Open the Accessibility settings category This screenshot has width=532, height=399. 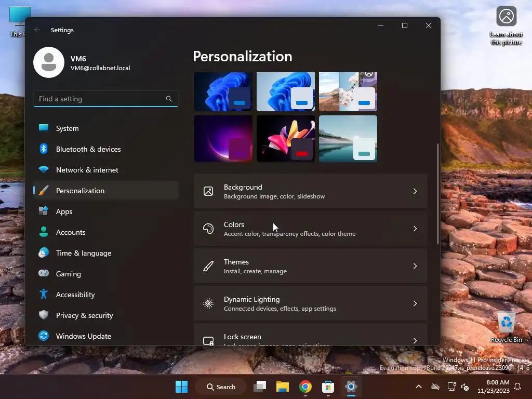pyautogui.click(x=106, y=295)
